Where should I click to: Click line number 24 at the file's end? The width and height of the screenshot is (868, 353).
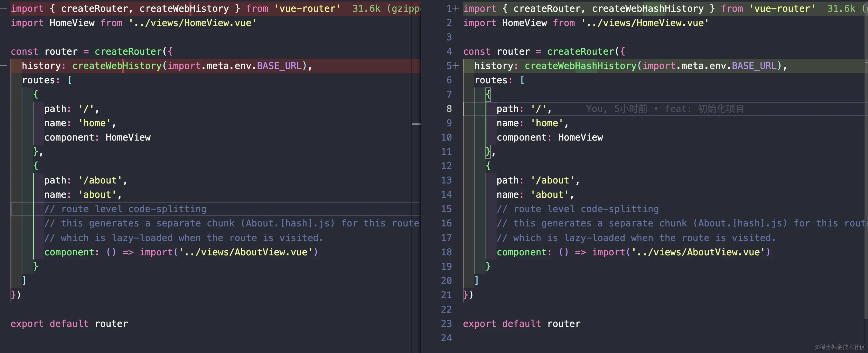[446, 338]
